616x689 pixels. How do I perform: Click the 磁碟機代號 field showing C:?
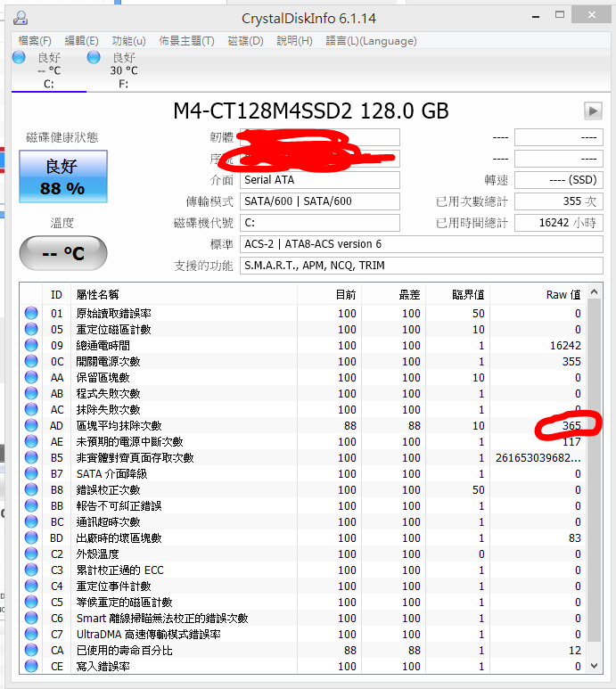pos(320,223)
